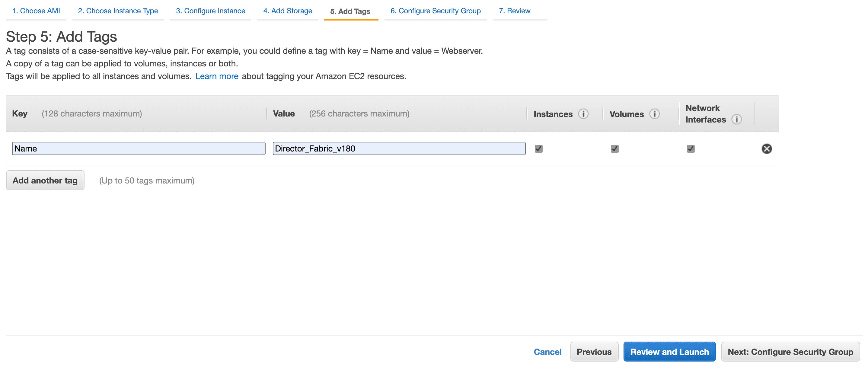This screenshot has height=373, width=868.
Task: Open the Learn more tagging link
Action: pyautogui.click(x=217, y=76)
